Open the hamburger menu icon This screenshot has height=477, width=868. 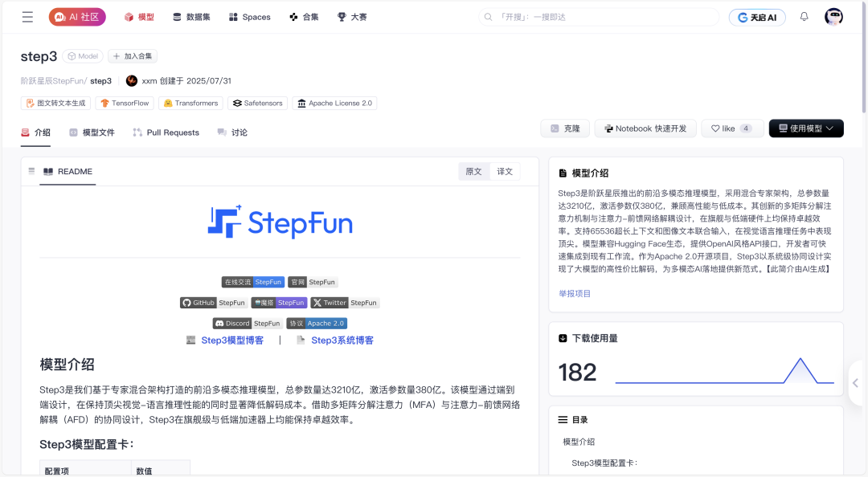(27, 17)
